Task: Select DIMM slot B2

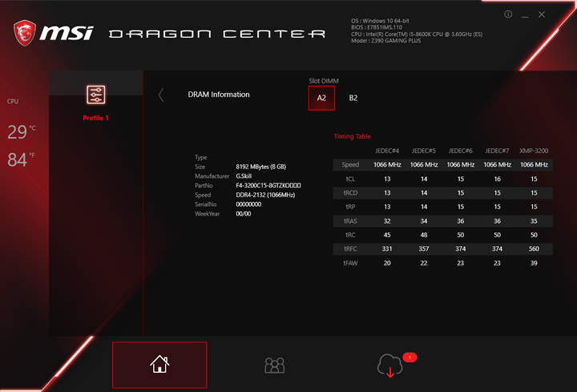Action: click(x=353, y=98)
